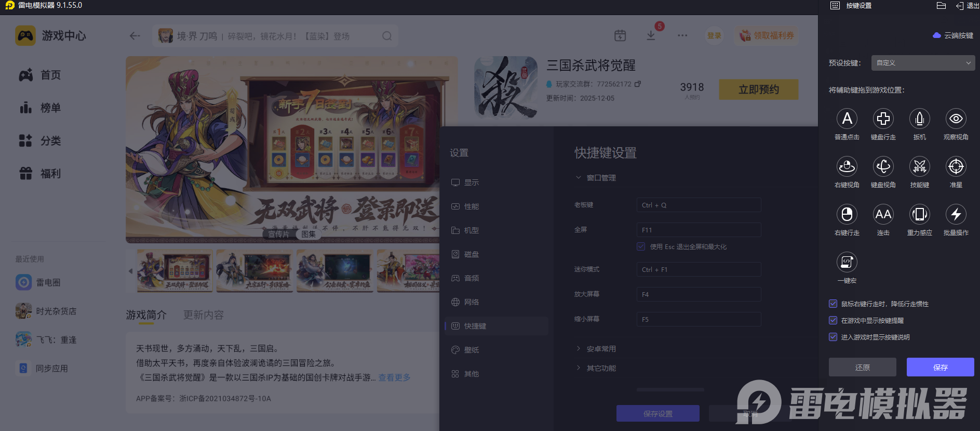This screenshot has width=980, height=431.
Task: Go to 榜单 in the sidebar
Action: tap(41, 108)
